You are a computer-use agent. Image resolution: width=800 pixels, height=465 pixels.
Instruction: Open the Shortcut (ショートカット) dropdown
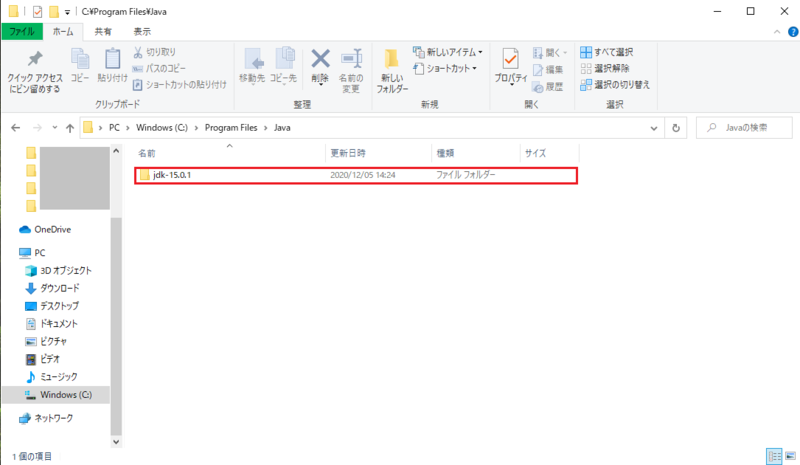click(x=445, y=68)
